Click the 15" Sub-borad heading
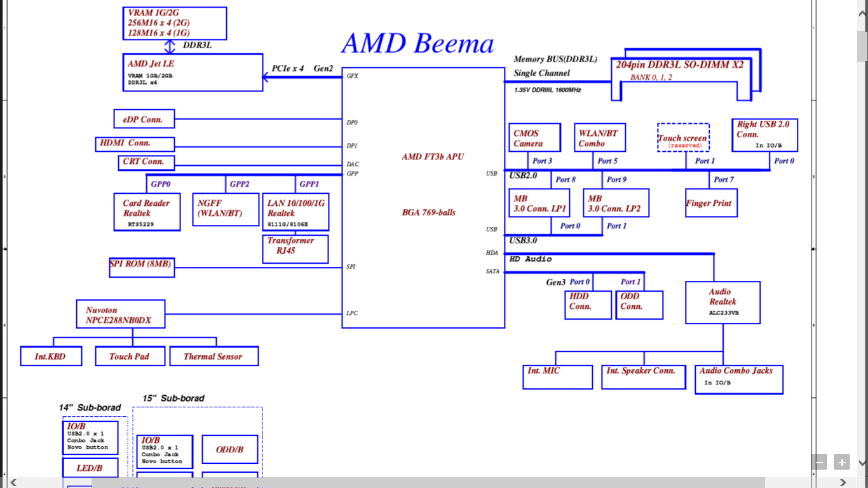The height and width of the screenshot is (488, 868). tap(173, 398)
